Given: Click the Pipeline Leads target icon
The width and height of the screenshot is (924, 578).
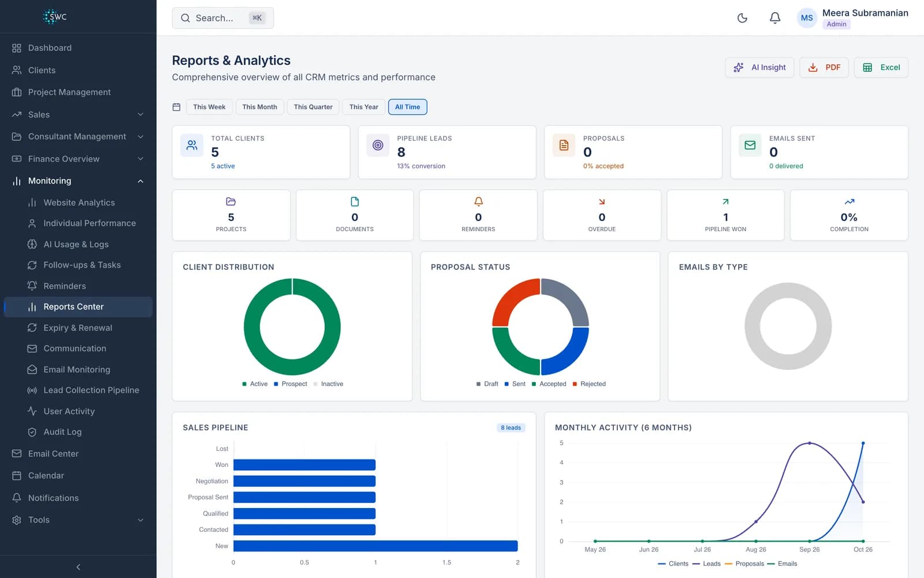Looking at the screenshot, I should coord(378,145).
